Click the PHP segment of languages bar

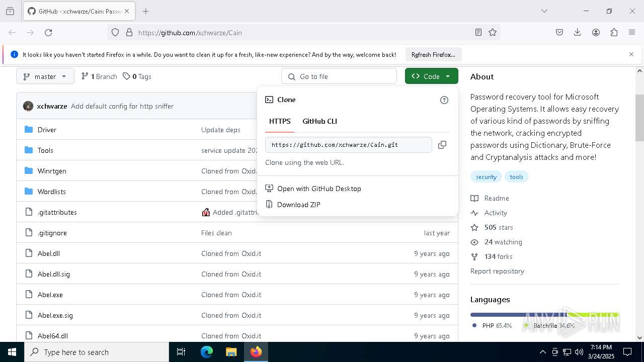518,315
